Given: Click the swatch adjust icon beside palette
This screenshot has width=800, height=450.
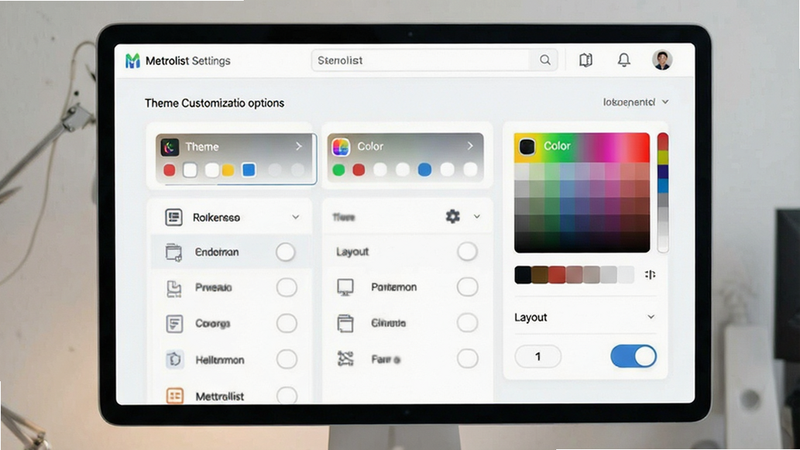Looking at the screenshot, I should tap(650, 274).
